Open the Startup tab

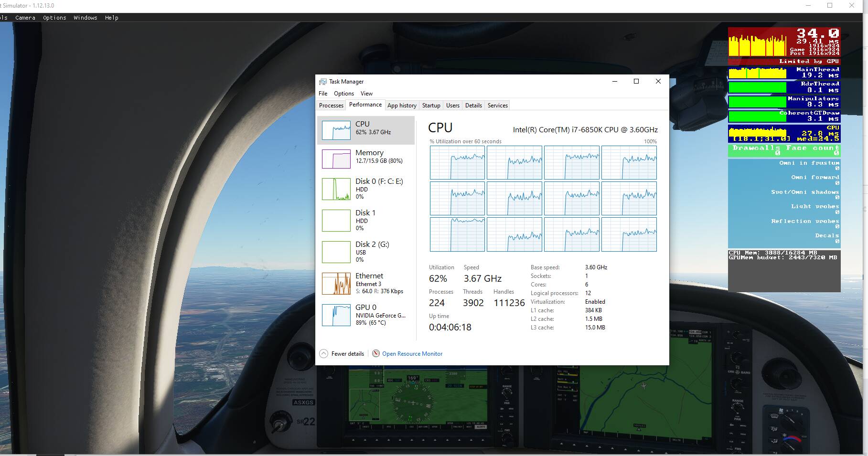[x=431, y=106]
